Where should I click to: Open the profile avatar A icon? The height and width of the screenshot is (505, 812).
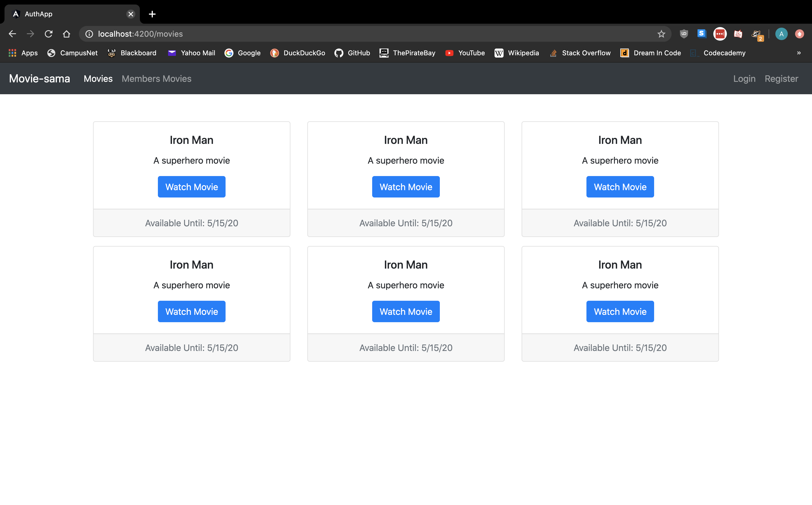781,34
